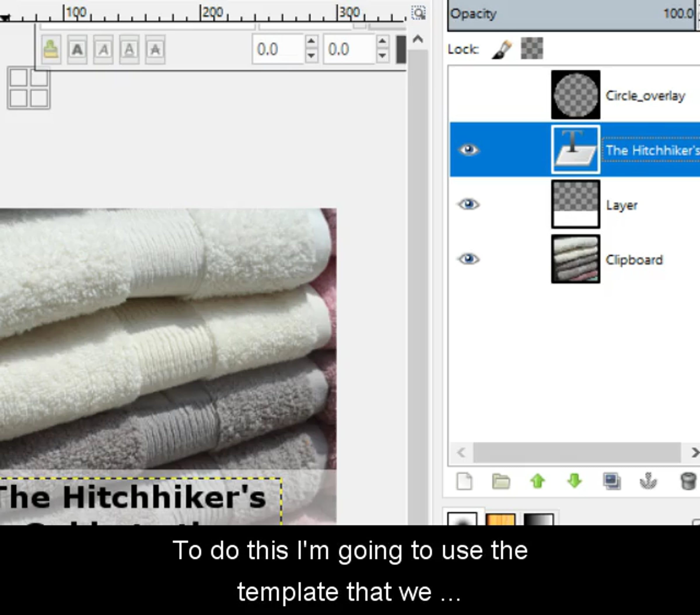The image size is (700, 615).
Task: Raise the selected layer
Action: (x=538, y=481)
